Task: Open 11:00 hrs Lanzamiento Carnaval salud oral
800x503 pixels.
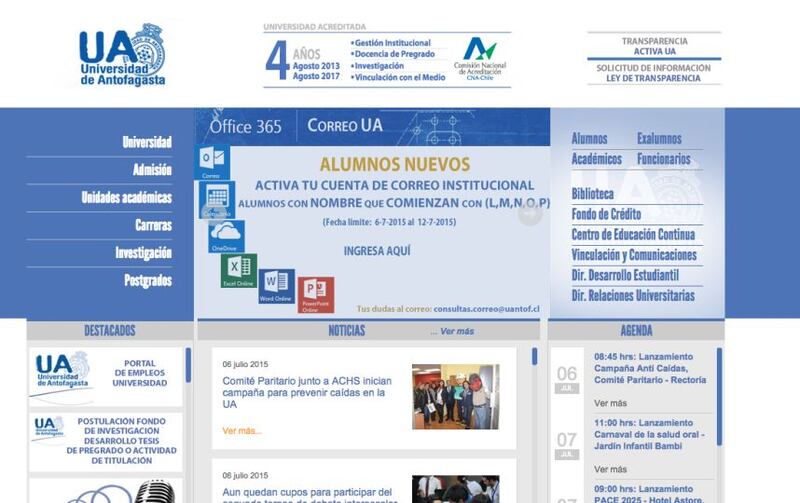Action: [x=649, y=434]
